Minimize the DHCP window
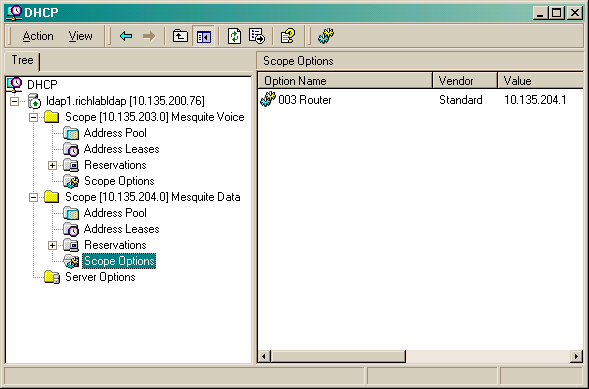Screen dimensions: 589x389 pyautogui.click(x=540, y=13)
